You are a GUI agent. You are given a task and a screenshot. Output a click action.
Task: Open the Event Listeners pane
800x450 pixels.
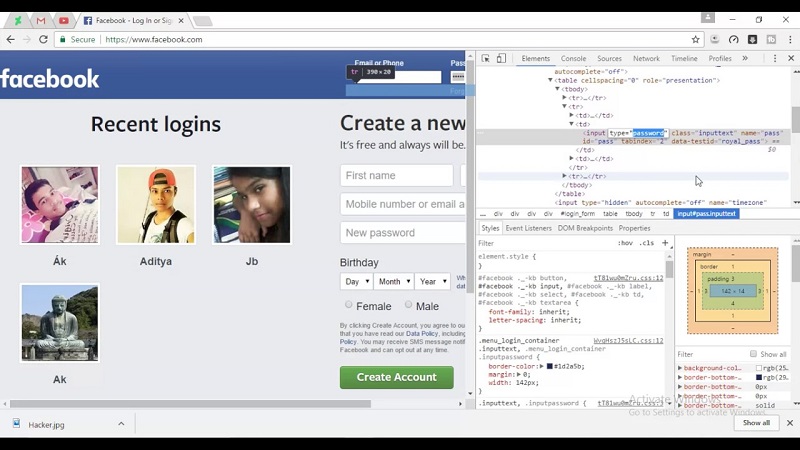[529, 228]
